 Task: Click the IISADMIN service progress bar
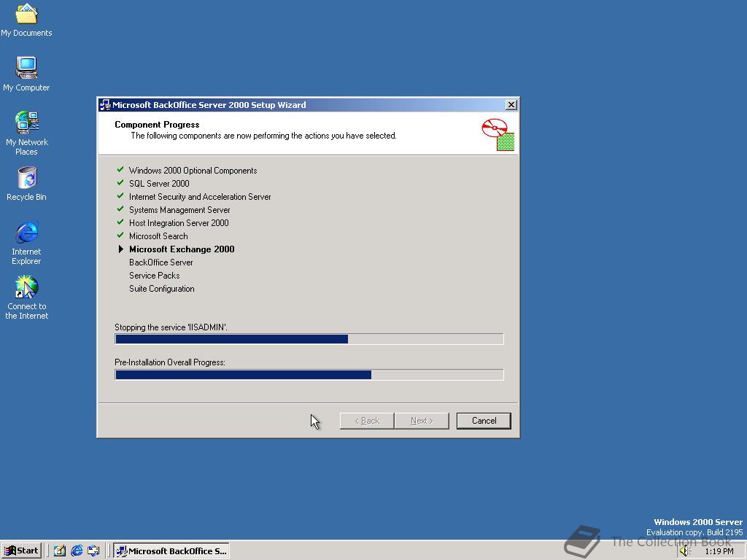309,339
